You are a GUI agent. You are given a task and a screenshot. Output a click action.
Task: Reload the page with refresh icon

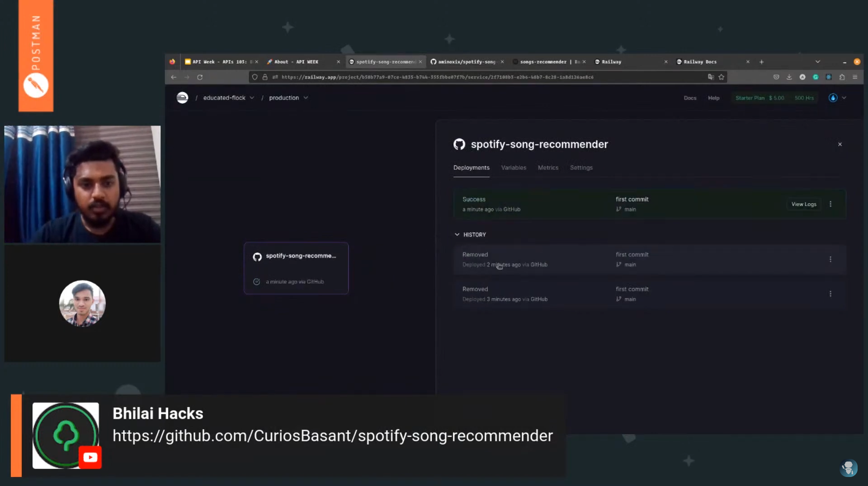200,77
